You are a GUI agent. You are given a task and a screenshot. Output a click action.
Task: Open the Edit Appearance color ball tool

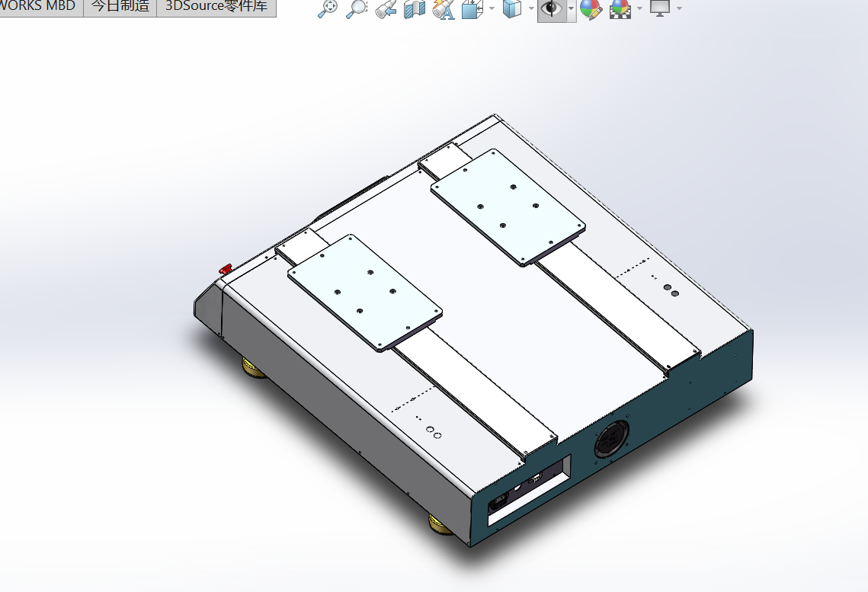(591, 9)
